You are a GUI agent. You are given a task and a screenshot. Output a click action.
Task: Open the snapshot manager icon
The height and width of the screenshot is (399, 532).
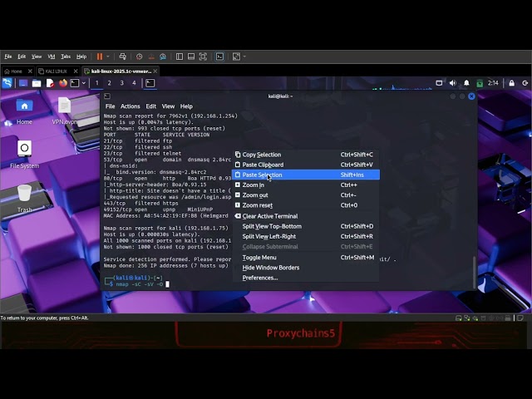[x=163, y=57]
